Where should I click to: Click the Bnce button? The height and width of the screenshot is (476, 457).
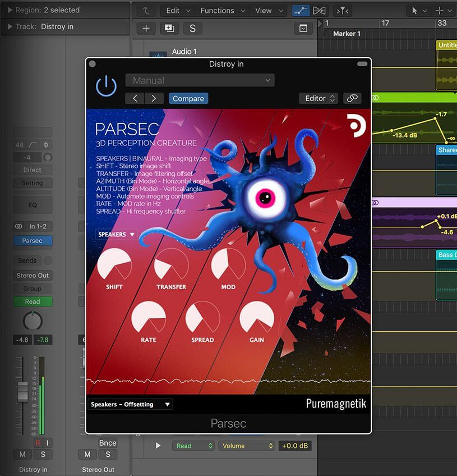tap(108, 443)
